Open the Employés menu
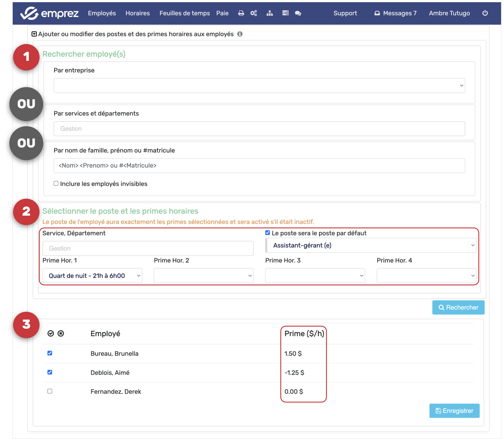The image size is (504, 442). tap(102, 13)
